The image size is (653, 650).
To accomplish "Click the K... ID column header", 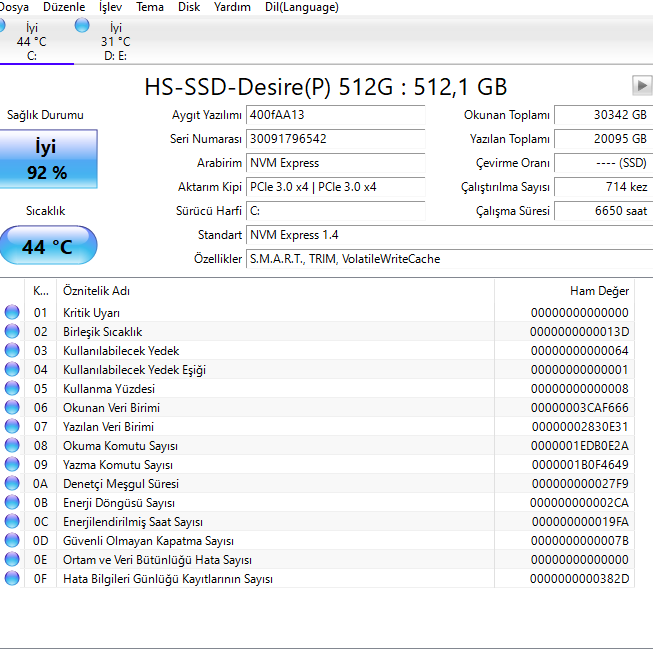I will coord(40,291).
